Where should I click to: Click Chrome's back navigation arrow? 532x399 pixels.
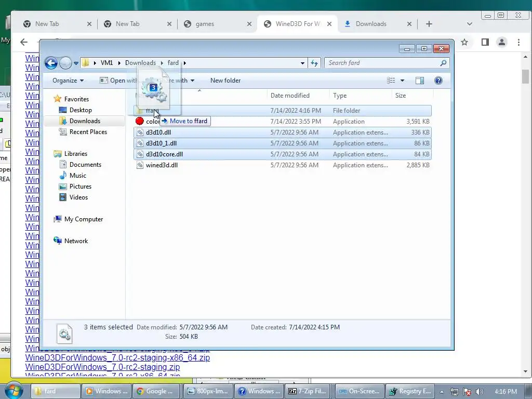pyautogui.click(x=24, y=42)
